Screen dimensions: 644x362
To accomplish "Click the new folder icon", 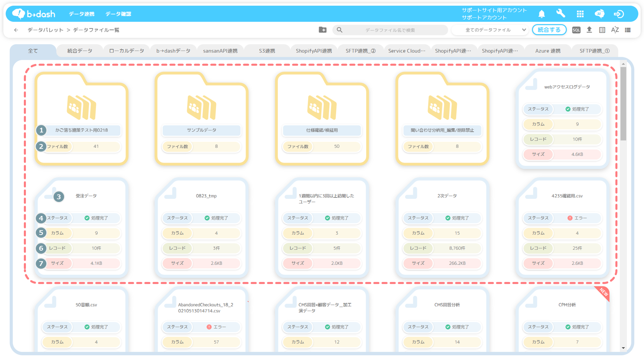I will point(322,30).
